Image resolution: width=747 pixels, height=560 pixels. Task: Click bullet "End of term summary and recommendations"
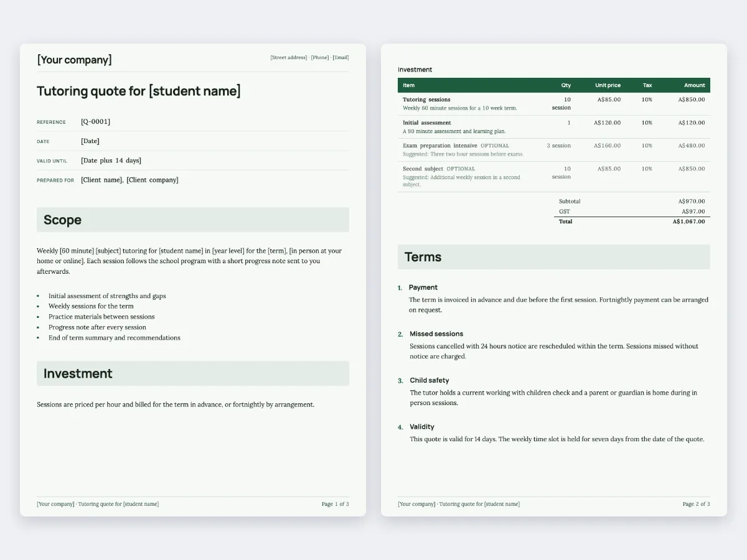pos(115,338)
